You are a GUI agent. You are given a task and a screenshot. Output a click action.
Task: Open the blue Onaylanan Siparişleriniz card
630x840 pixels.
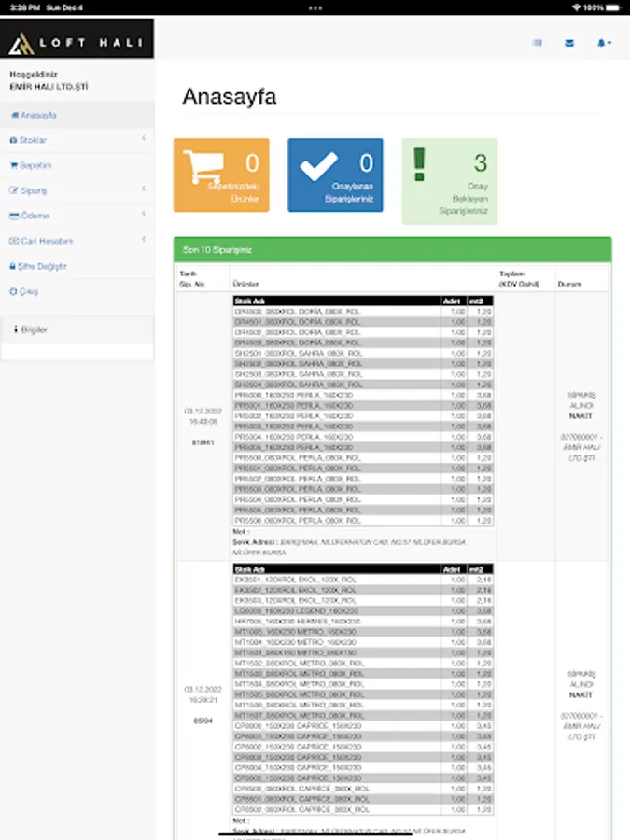(x=335, y=175)
